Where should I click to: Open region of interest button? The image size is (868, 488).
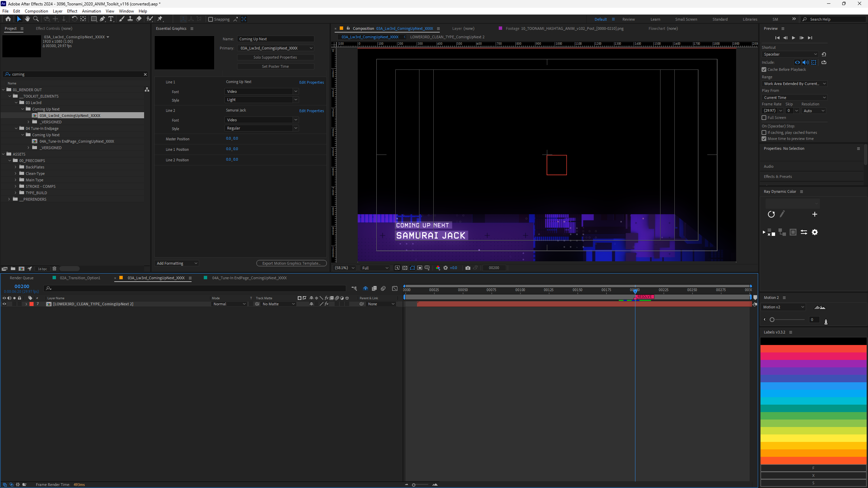pos(420,268)
